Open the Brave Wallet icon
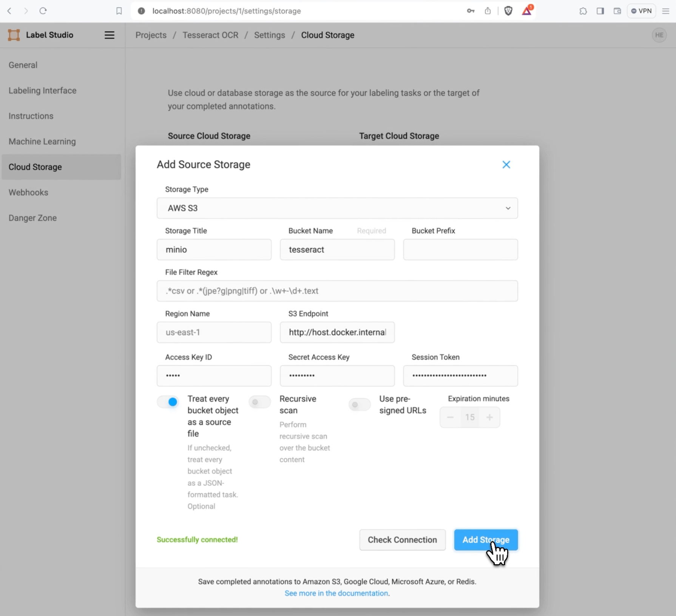The image size is (676, 616). tap(617, 11)
